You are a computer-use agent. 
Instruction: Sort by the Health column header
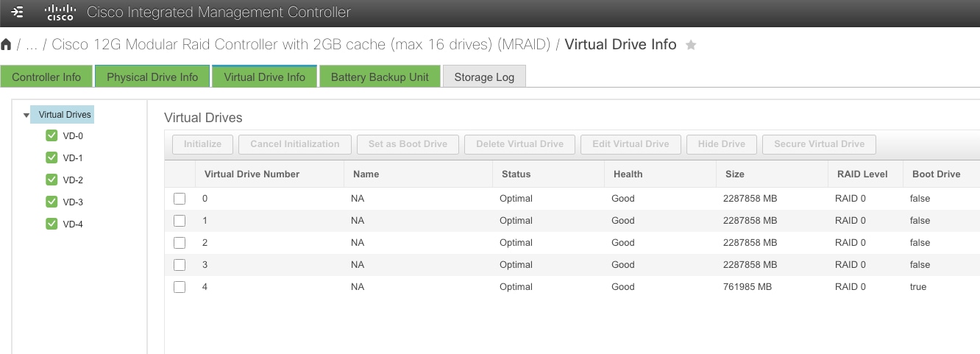point(660,174)
